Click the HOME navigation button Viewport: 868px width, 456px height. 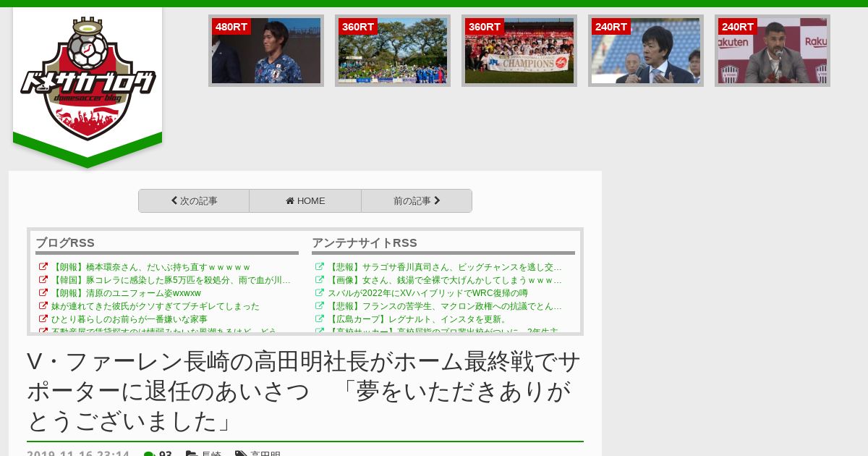(305, 201)
